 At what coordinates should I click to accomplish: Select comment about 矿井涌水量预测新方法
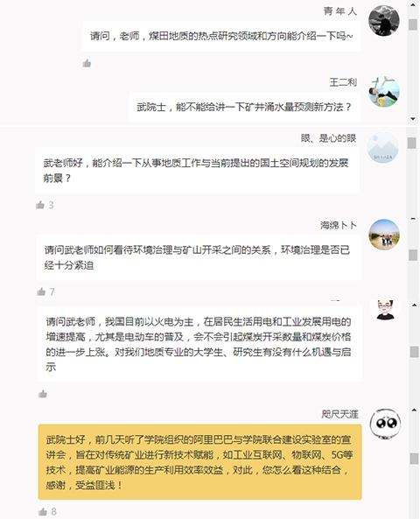tap(245, 108)
